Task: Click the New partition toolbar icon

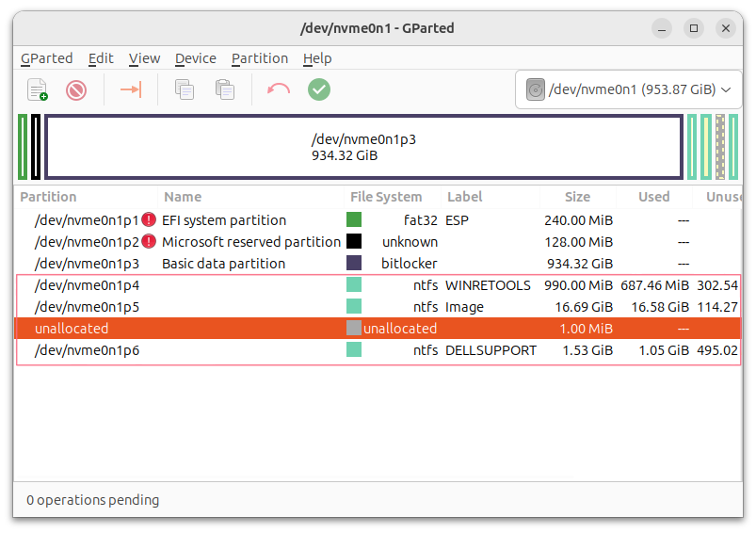Action: (38, 89)
